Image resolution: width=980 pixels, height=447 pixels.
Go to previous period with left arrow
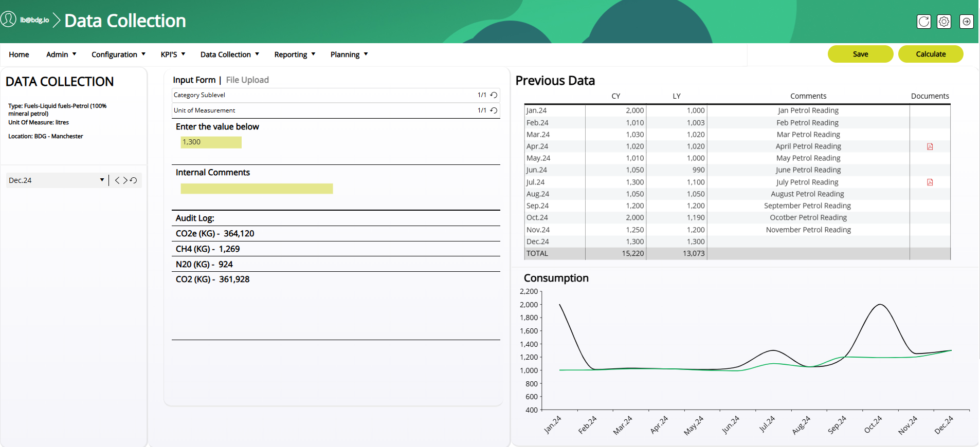[x=117, y=180]
